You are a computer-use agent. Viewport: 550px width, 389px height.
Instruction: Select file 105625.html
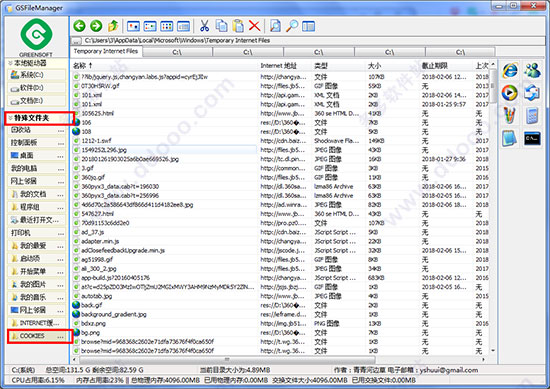pos(97,113)
